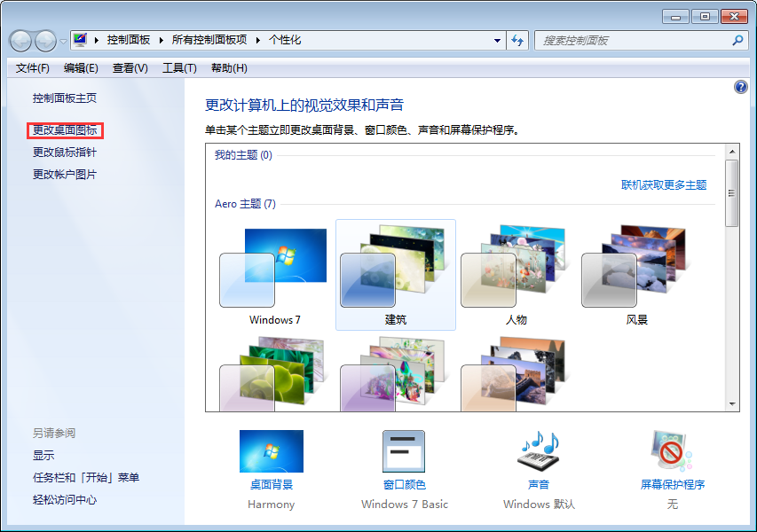The height and width of the screenshot is (532, 757).
Task: Close the Personalization window
Action: click(734, 17)
